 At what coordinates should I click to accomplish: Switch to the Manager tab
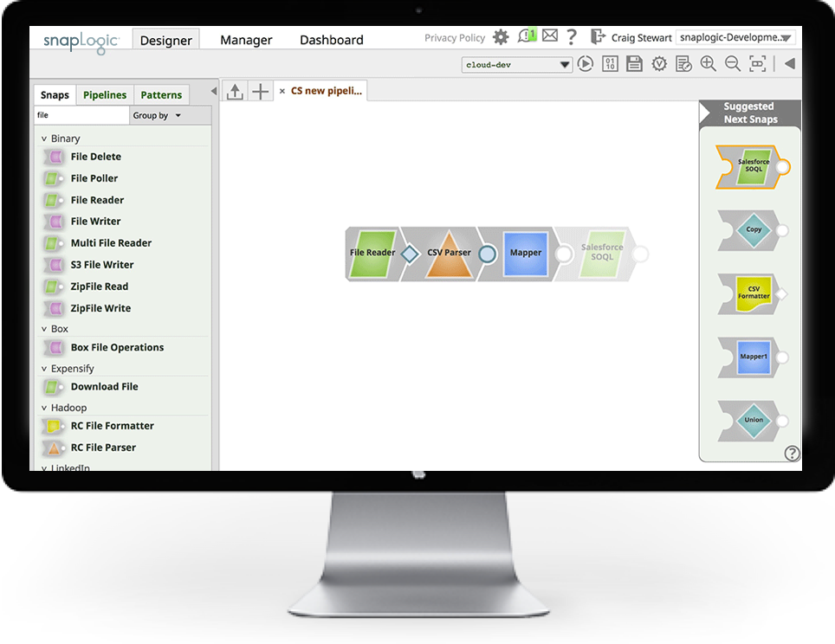click(246, 40)
